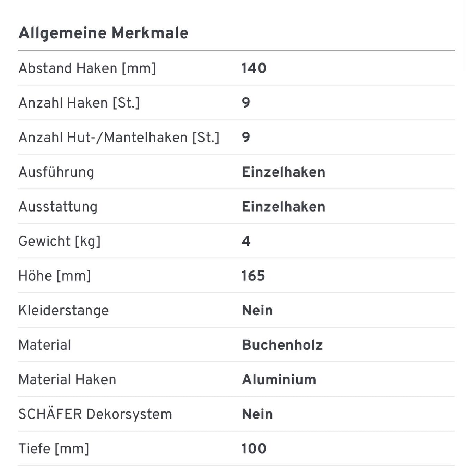
Task: Select the Buchenholz material value
Action: (282, 345)
